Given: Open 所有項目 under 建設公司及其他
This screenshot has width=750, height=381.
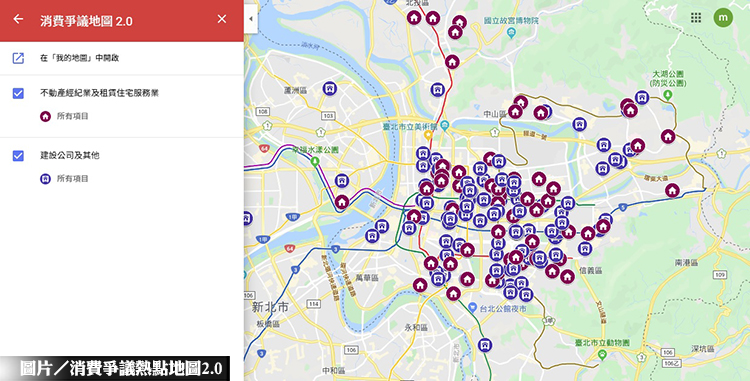Looking at the screenshot, I should pyautogui.click(x=73, y=179).
